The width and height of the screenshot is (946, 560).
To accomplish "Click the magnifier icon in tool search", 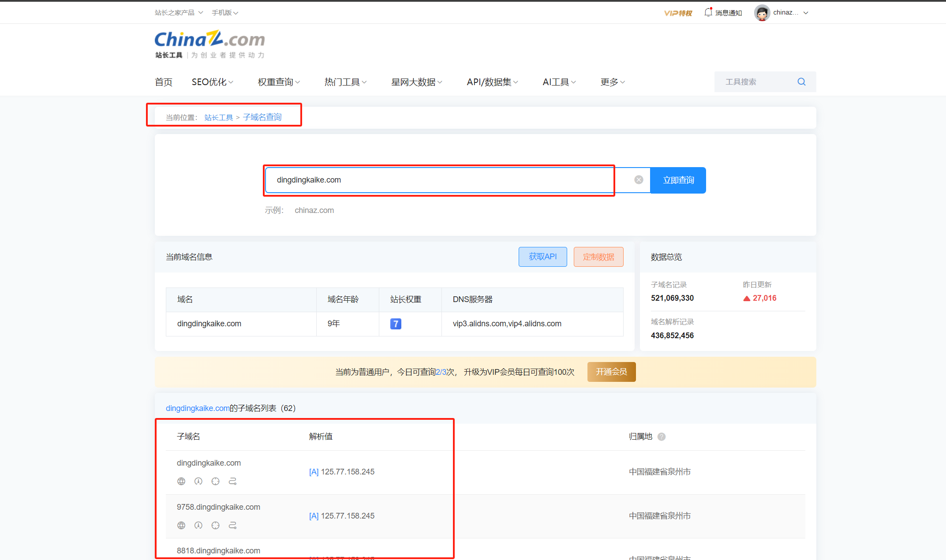I will point(801,82).
